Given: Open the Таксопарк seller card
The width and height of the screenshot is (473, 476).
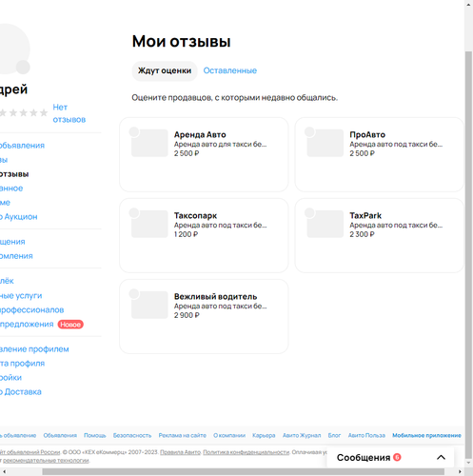Looking at the screenshot, I should coord(204,235).
